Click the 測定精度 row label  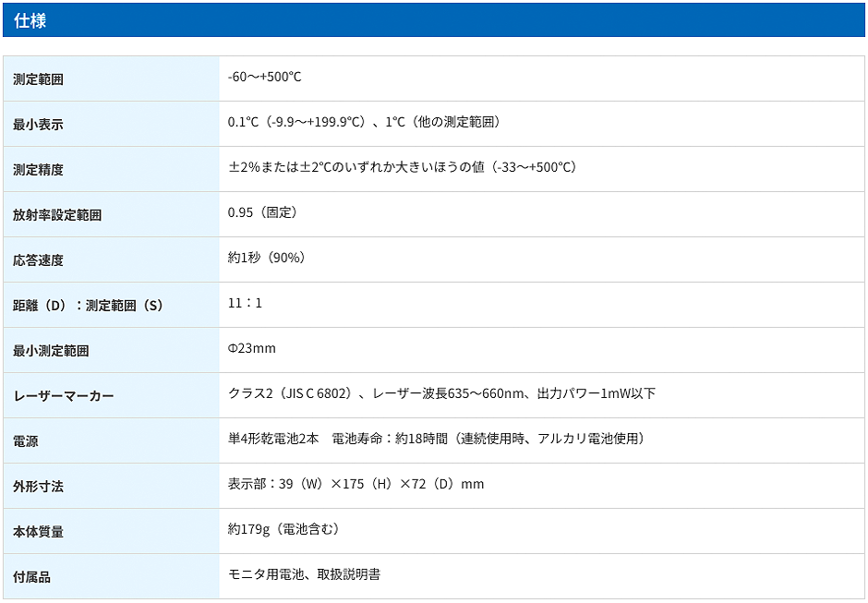tap(38, 170)
